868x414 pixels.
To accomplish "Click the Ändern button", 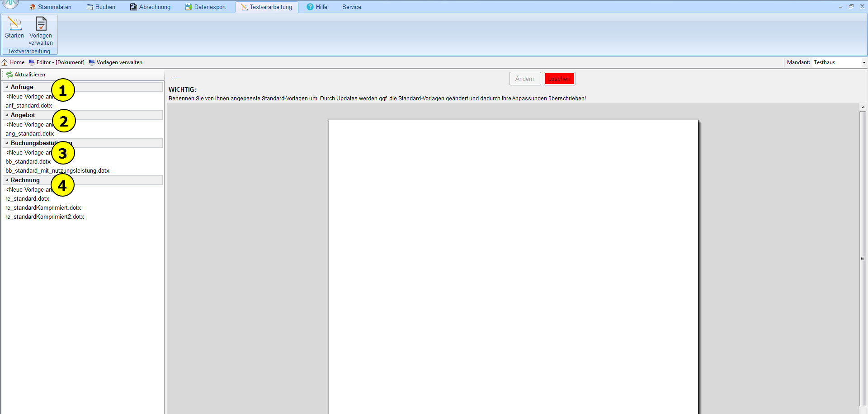I will (x=524, y=79).
